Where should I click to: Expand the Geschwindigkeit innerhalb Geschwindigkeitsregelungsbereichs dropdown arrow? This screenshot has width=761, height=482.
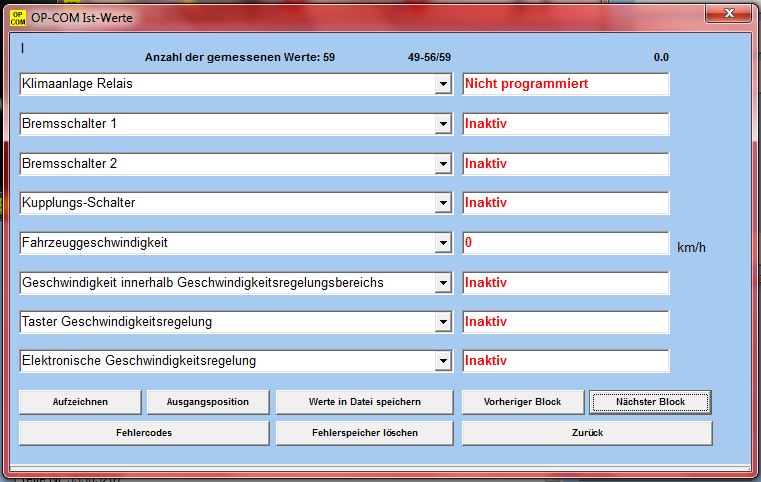[443, 283]
